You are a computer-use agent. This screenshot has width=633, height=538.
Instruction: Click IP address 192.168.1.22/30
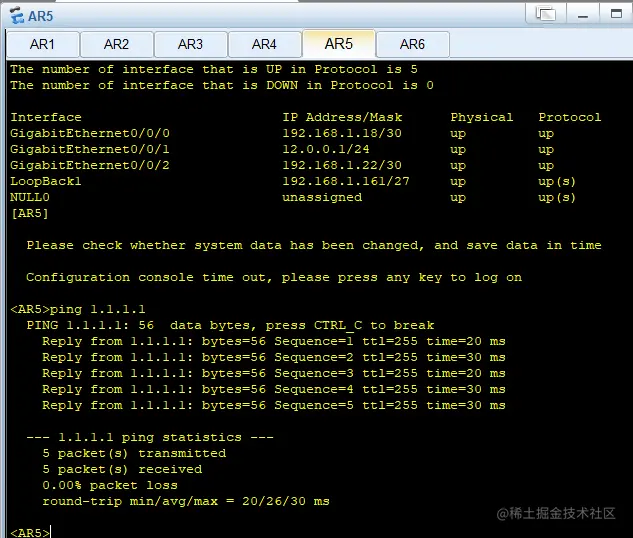coord(342,165)
